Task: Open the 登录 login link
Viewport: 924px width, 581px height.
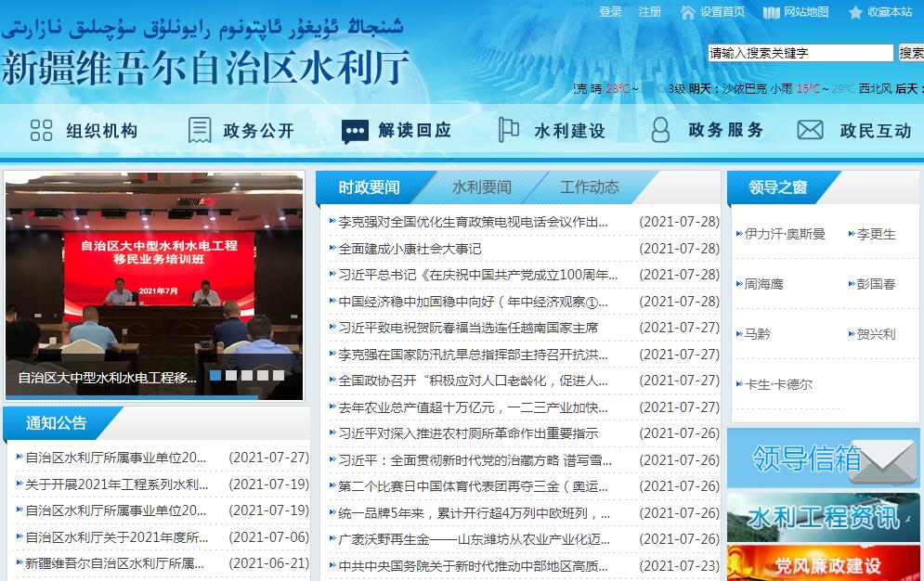Action: point(610,12)
